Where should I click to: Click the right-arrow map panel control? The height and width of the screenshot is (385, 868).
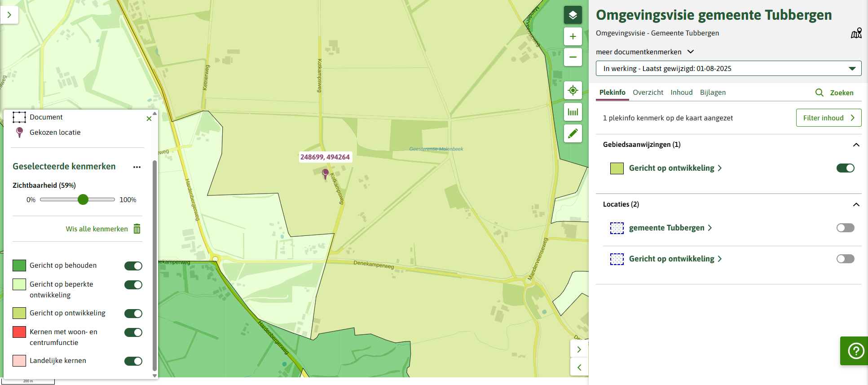pos(579,349)
